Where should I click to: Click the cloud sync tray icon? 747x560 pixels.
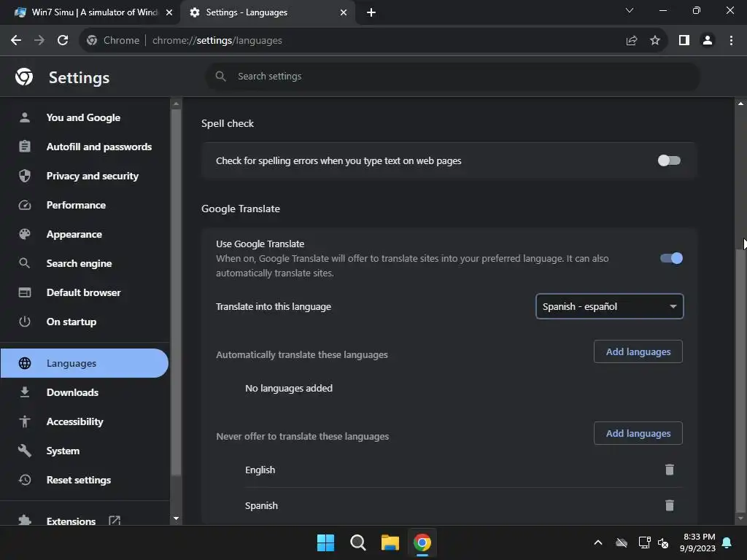point(622,542)
